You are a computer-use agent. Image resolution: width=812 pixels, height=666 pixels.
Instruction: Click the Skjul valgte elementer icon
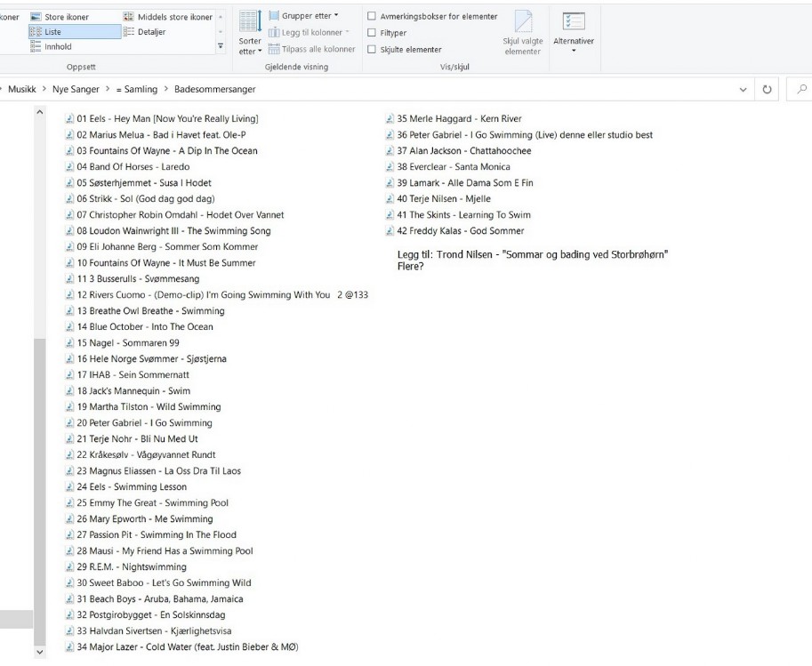[523, 21]
